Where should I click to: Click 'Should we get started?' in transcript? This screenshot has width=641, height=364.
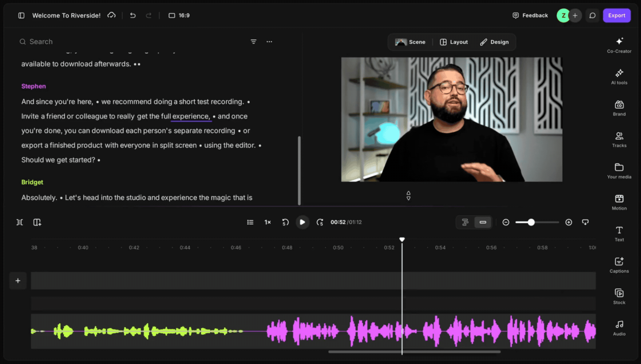point(58,160)
